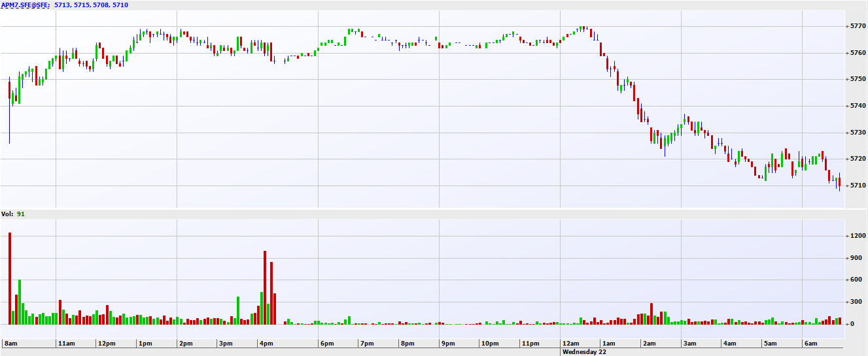Image resolution: width=868 pixels, height=356 pixels.
Task: Click the 5710 price axis label
Action: coord(857,186)
